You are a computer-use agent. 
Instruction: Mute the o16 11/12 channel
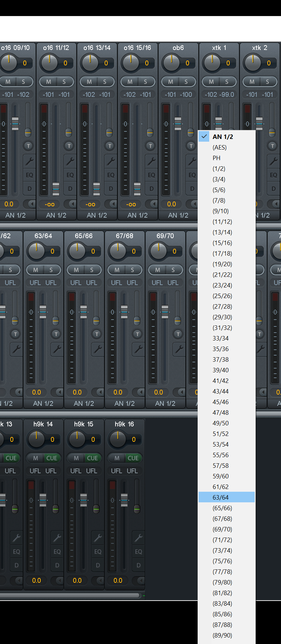click(48, 82)
